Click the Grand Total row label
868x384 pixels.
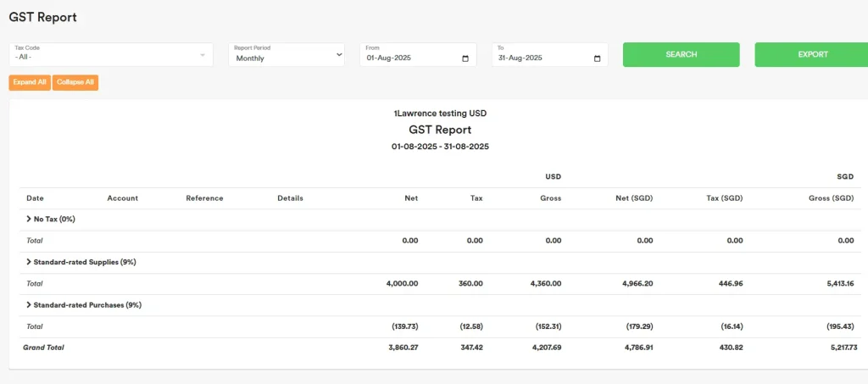point(43,348)
